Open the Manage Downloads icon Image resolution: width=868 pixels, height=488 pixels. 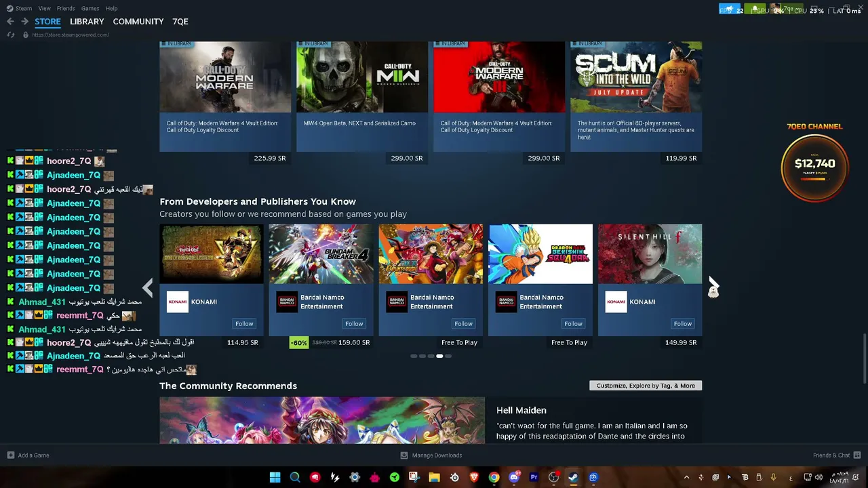404,455
